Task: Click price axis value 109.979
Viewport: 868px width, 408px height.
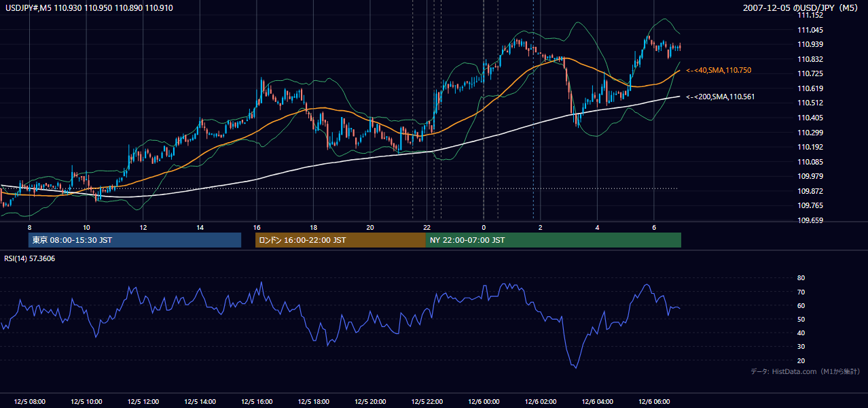Action: tap(810, 176)
